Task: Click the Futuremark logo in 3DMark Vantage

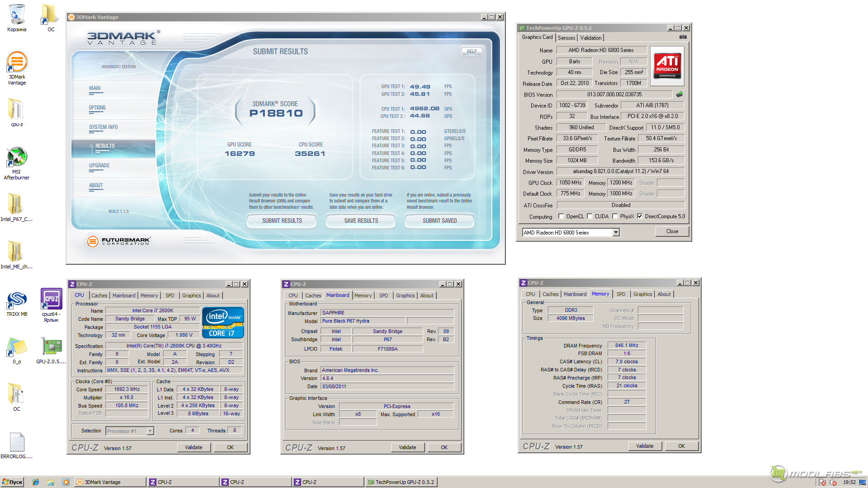Action: [119, 241]
